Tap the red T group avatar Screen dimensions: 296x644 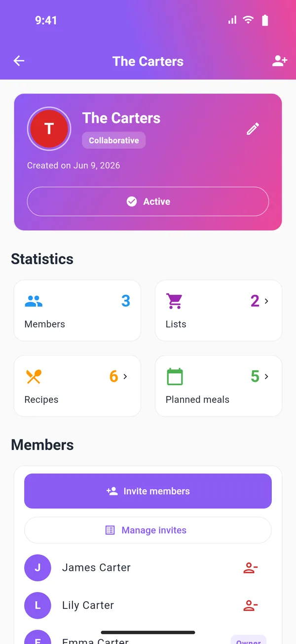tap(49, 129)
